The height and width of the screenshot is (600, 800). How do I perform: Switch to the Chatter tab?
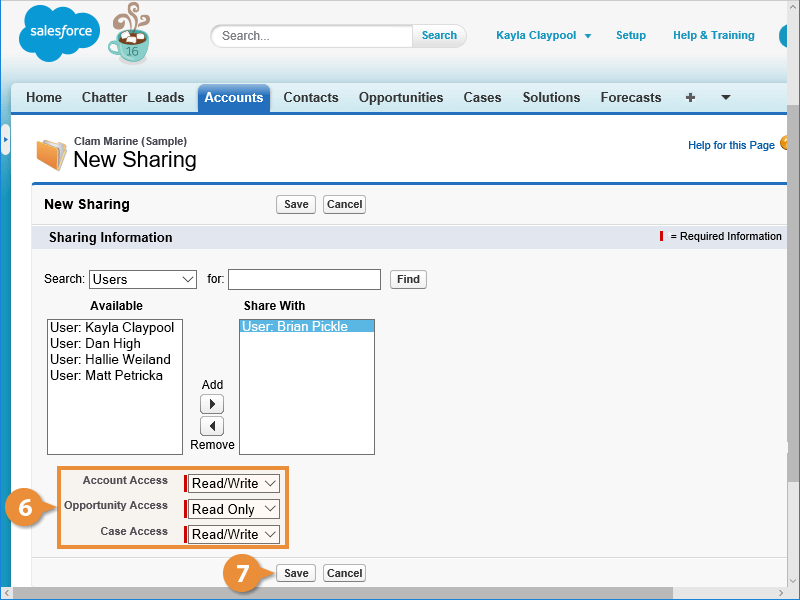click(105, 97)
